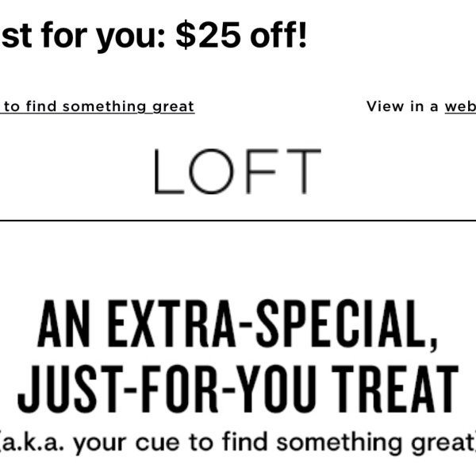
Task: Click the word 'something' in preheader link
Action: click(x=105, y=107)
